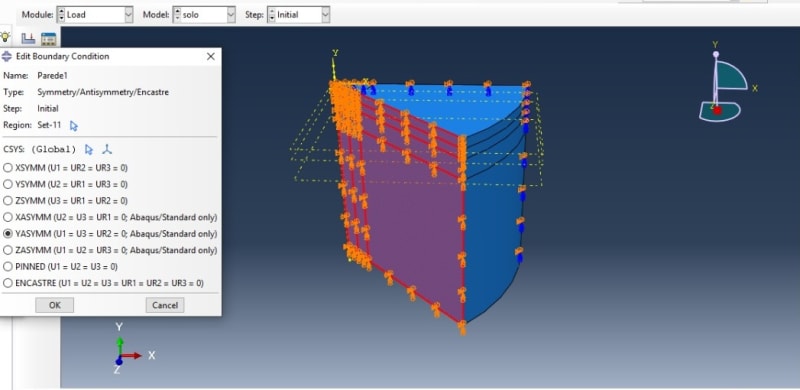Choose the PINNED boundary condition option
Image resolution: width=800 pixels, height=390 pixels.
pyautogui.click(x=60, y=266)
